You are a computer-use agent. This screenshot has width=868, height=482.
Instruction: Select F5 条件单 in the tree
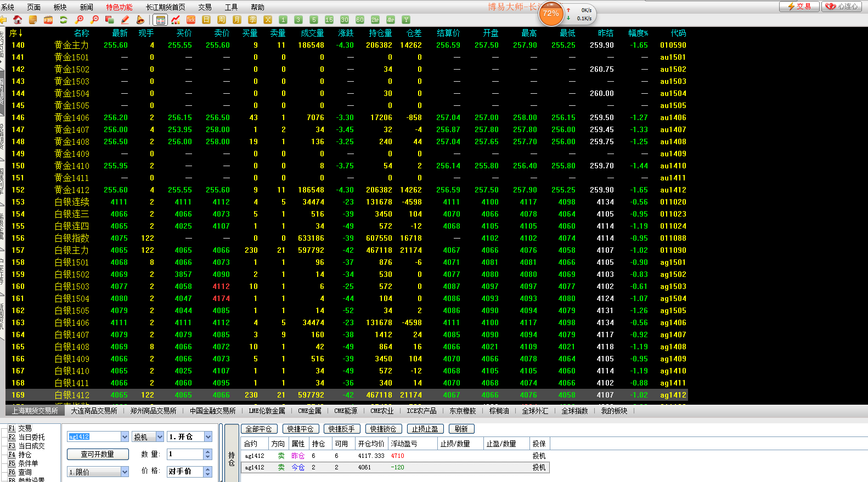(24, 463)
